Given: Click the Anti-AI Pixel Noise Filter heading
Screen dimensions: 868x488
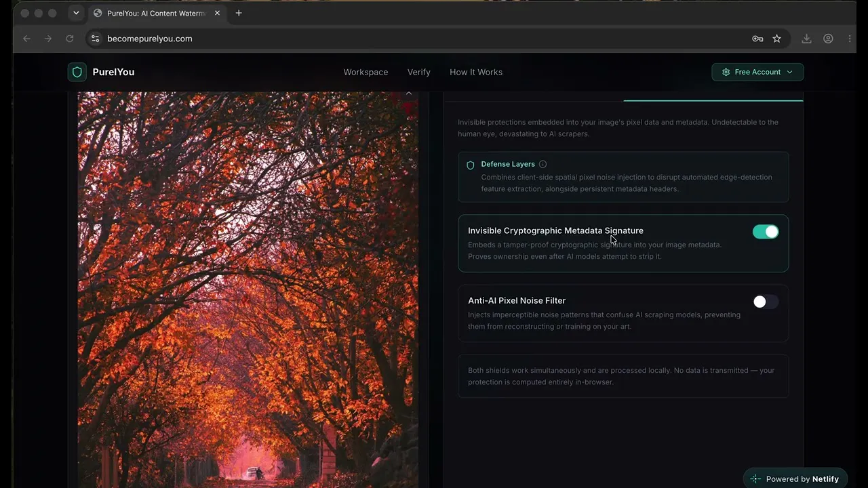Looking at the screenshot, I should (x=517, y=300).
